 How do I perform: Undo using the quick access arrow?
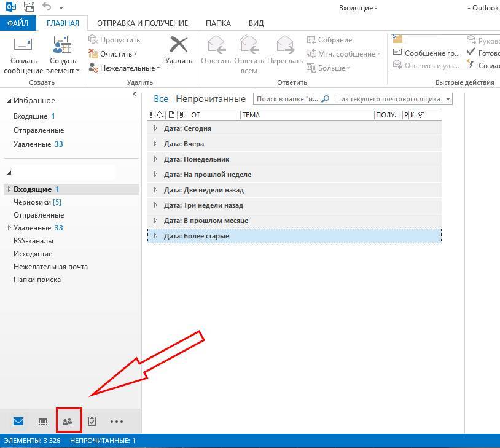(45, 8)
